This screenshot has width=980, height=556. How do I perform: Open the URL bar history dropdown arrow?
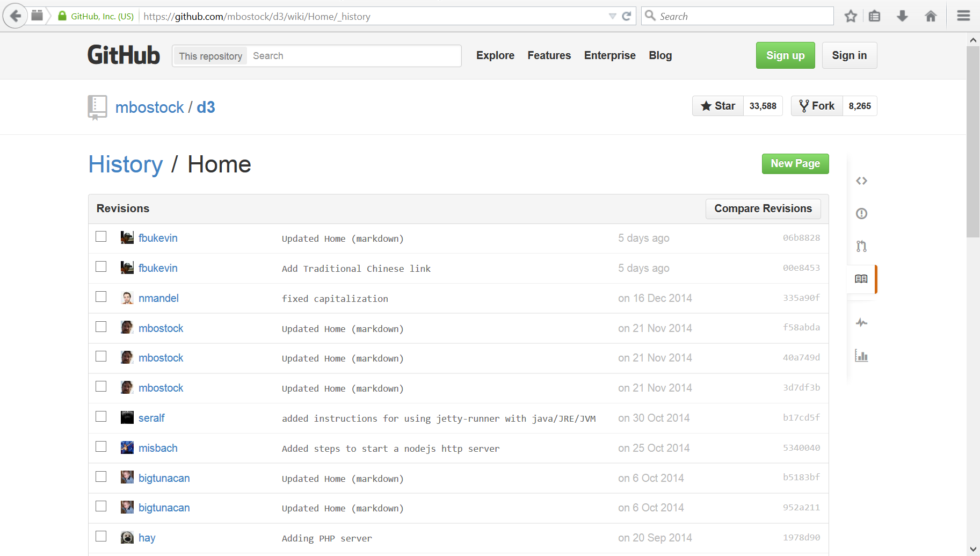[612, 16]
